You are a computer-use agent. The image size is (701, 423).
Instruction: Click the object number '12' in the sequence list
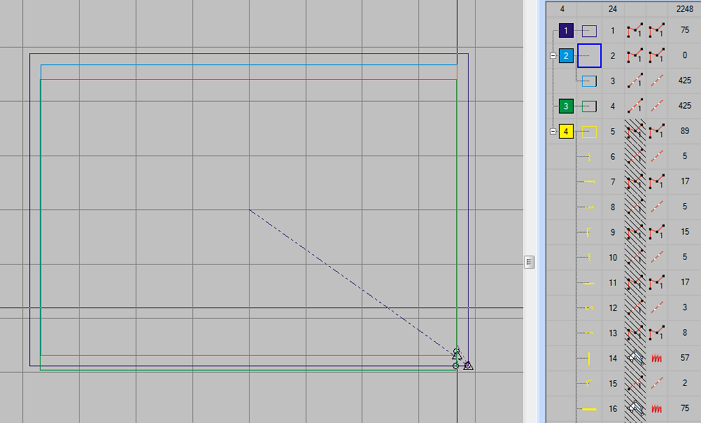tap(613, 308)
